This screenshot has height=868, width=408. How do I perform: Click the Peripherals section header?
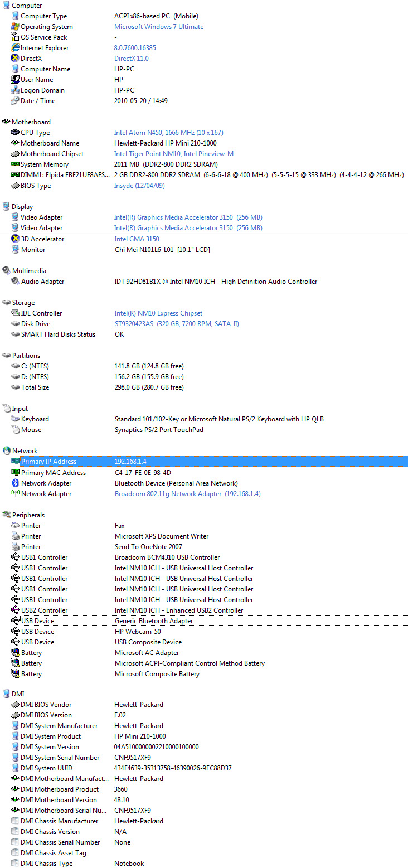click(x=28, y=515)
